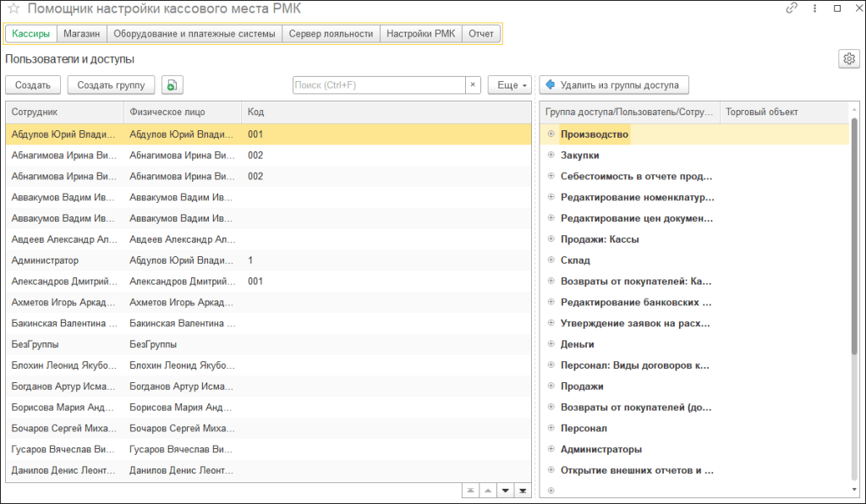866x504 pixels.
Task: Switch to the Магазин tab
Action: tap(82, 34)
